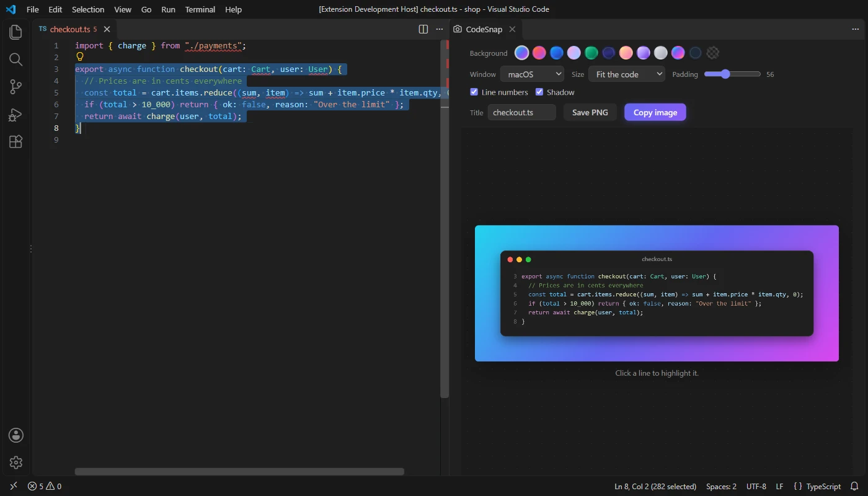Screen dimensions: 868x496
Task: Switch to the CodeSnap tab
Action: pyautogui.click(x=484, y=29)
